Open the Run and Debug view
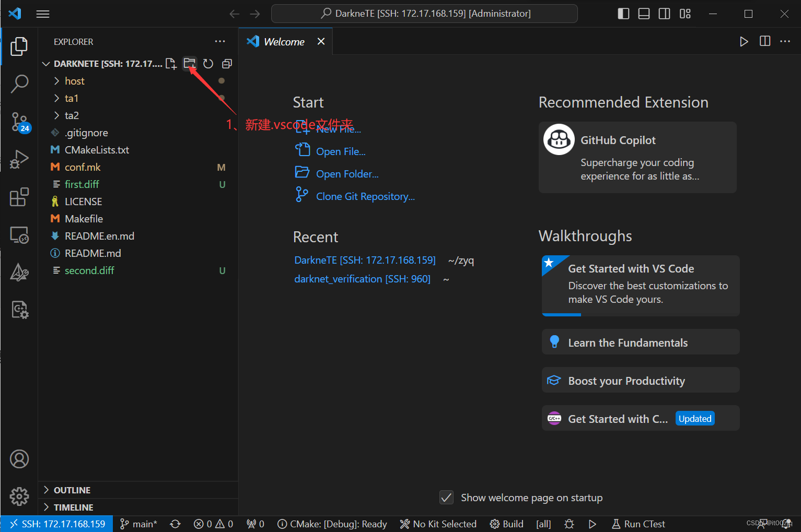The height and width of the screenshot is (532, 801). 19,159
